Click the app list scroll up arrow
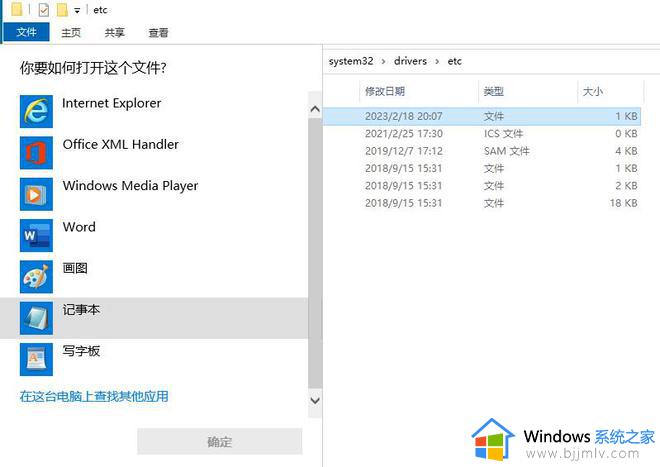The width and height of the screenshot is (660, 467). [315, 109]
